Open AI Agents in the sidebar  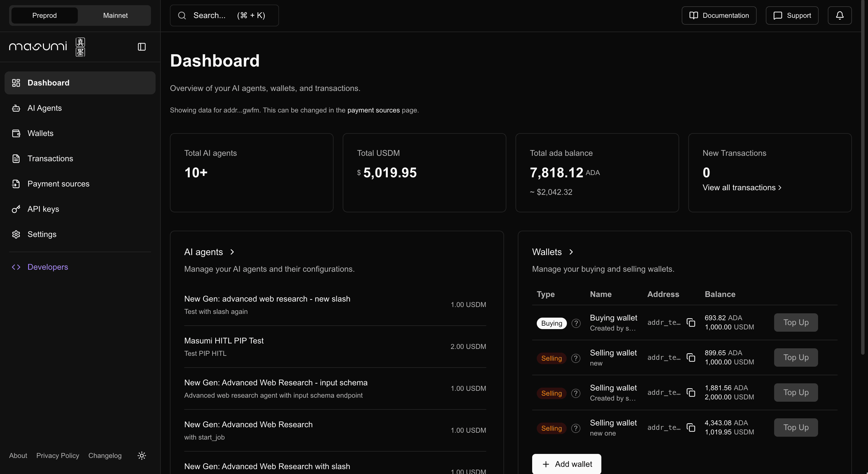pyautogui.click(x=80, y=108)
